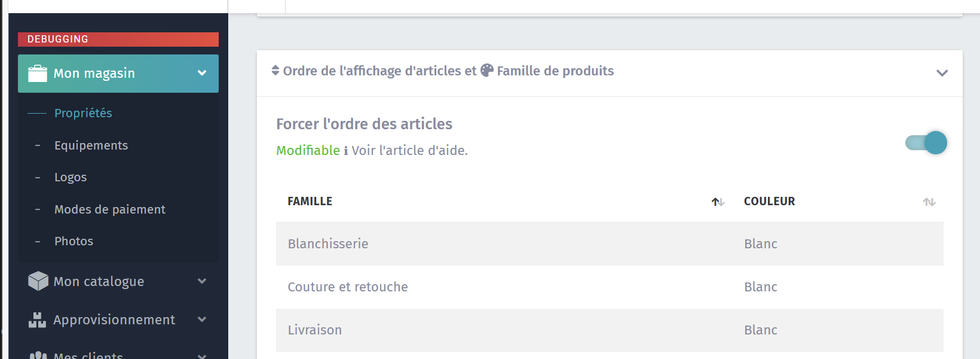Expand the Approvisionnement submenu chevron

(202, 320)
